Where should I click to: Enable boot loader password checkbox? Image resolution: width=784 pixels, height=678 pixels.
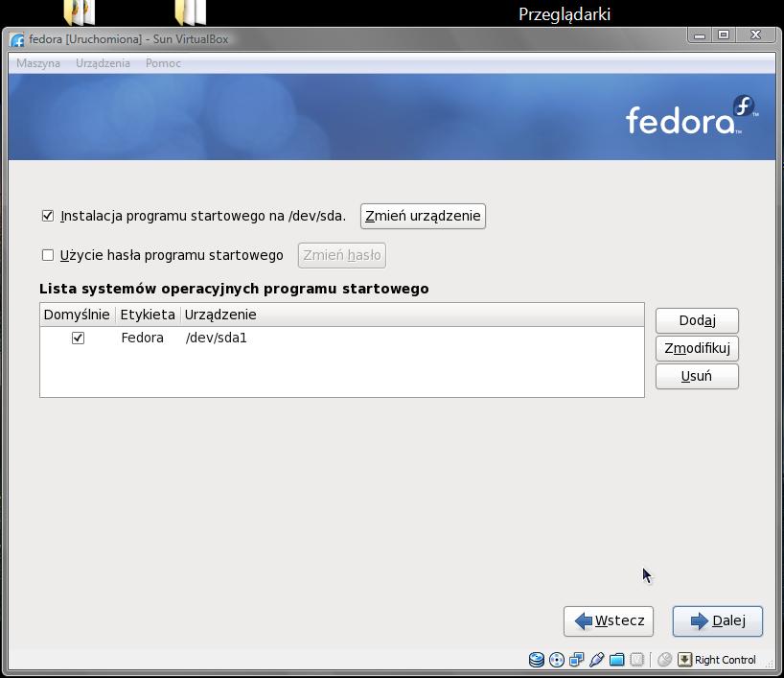48,255
